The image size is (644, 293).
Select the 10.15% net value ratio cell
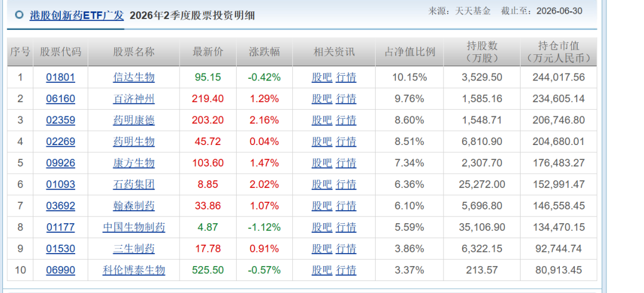[x=410, y=77]
